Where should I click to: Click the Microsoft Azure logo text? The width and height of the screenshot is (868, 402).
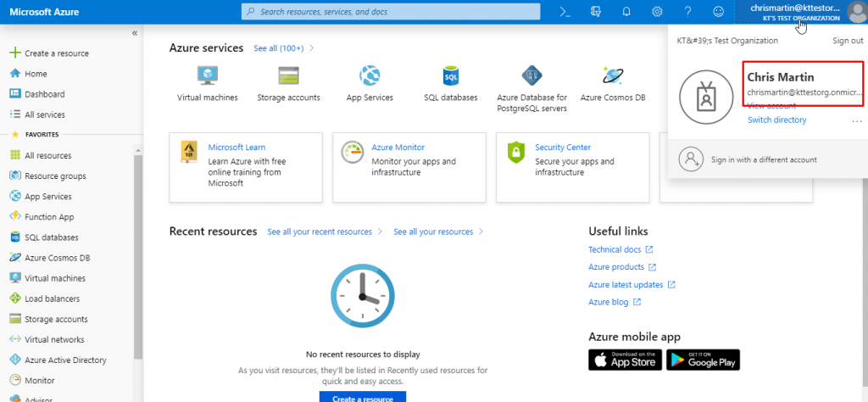point(44,12)
